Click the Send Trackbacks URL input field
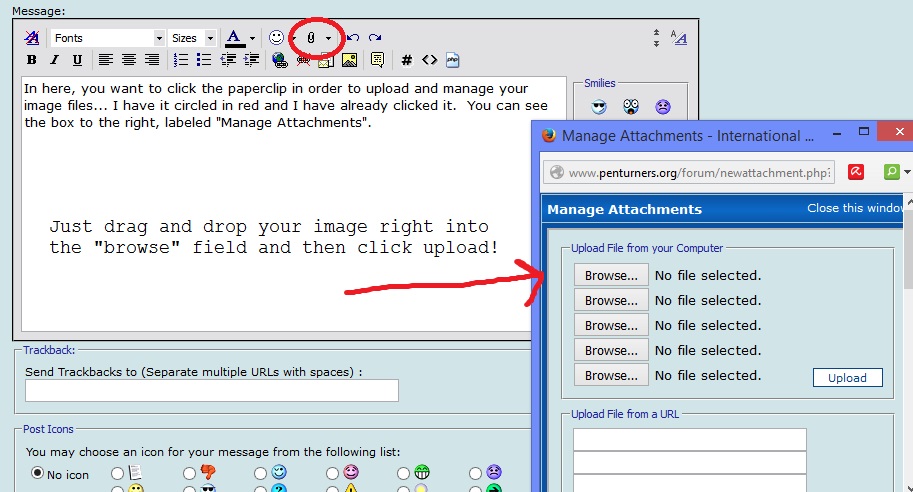Screen dimensions: 913x492 [211, 391]
